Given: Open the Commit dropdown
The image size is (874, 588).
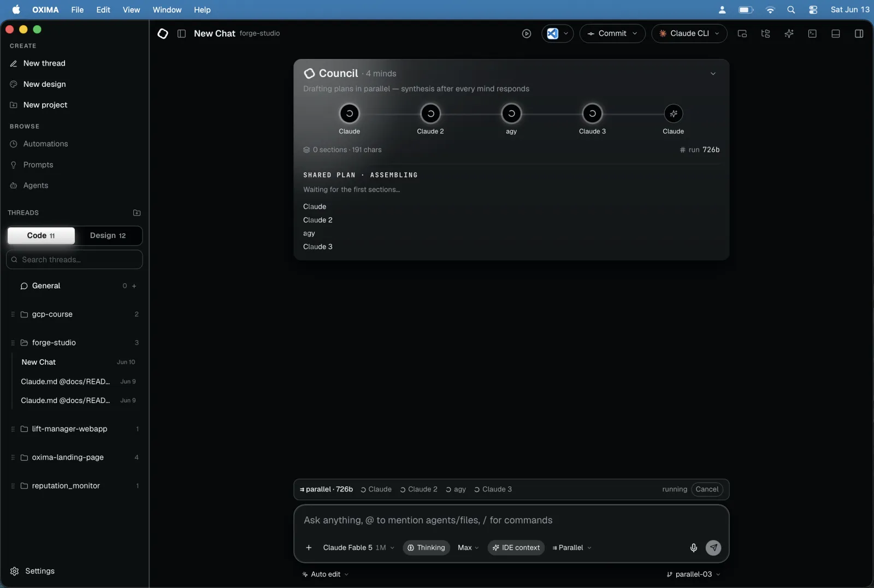Looking at the screenshot, I should pyautogui.click(x=612, y=34).
